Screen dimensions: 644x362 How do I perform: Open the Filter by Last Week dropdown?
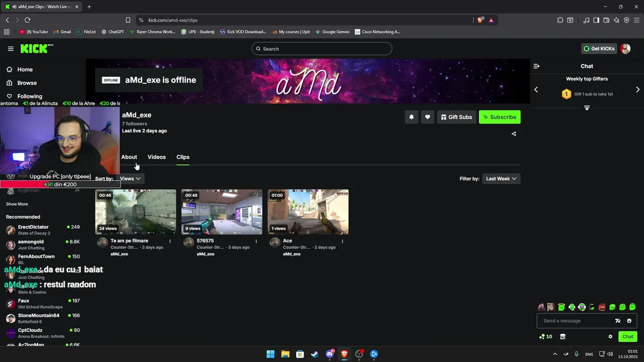tap(501, 178)
